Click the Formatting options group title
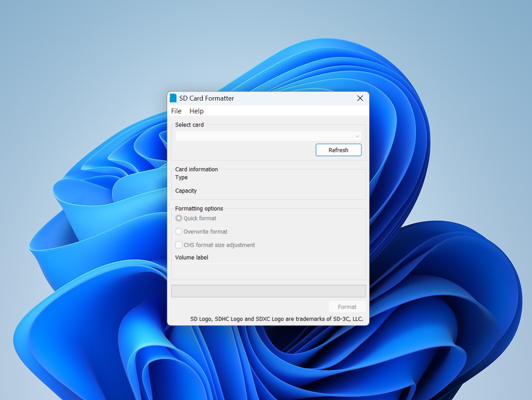The image size is (532, 400). 199,209
